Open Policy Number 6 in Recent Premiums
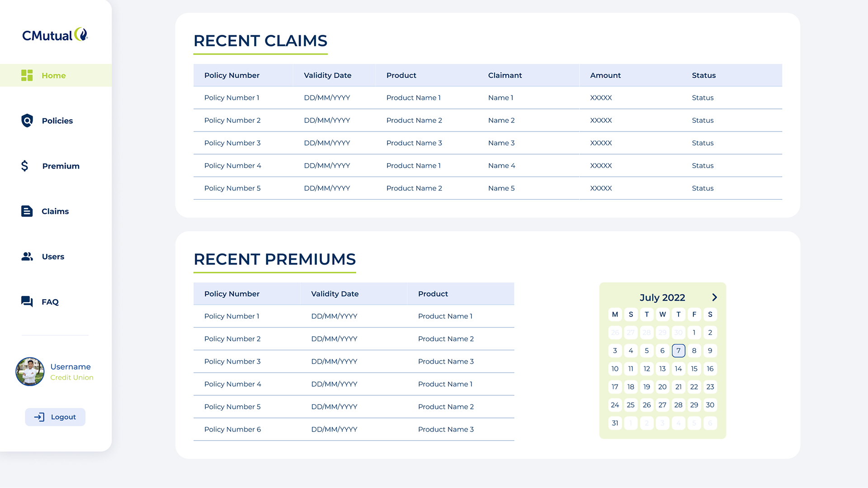Image resolution: width=868 pixels, height=488 pixels. pyautogui.click(x=232, y=429)
